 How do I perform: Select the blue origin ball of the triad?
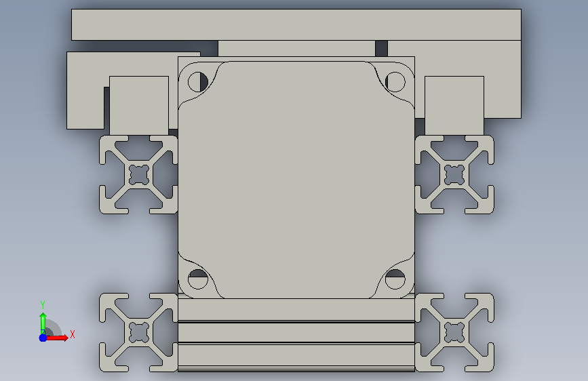pyautogui.click(x=43, y=338)
